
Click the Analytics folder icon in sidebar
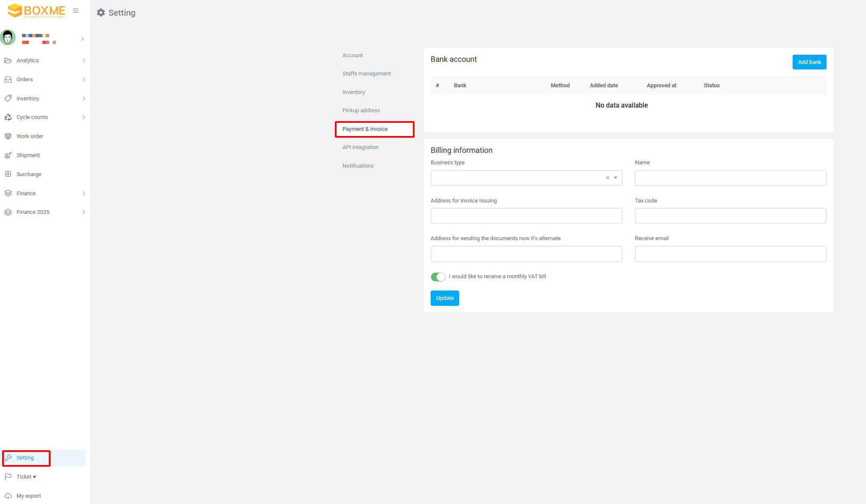[8, 61]
